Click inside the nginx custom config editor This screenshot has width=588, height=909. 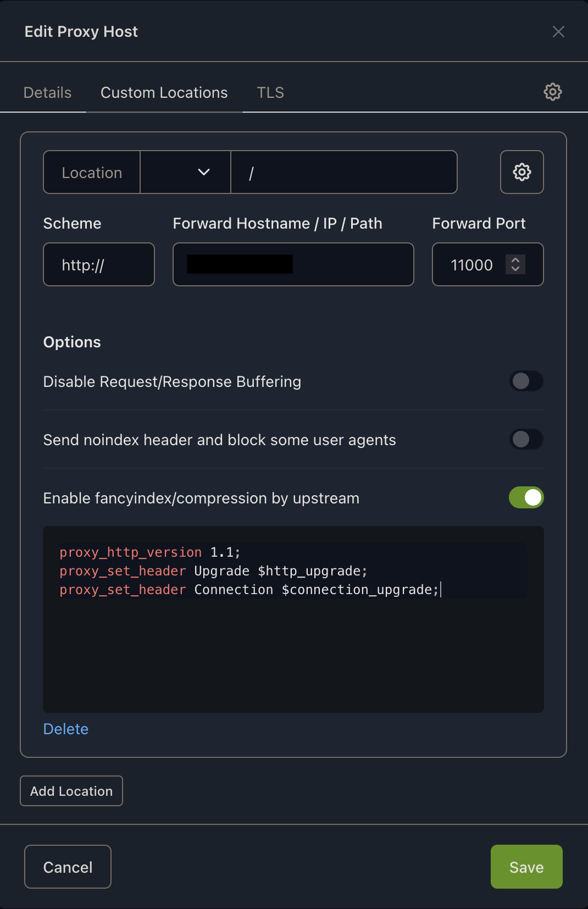(x=293, y=649)
